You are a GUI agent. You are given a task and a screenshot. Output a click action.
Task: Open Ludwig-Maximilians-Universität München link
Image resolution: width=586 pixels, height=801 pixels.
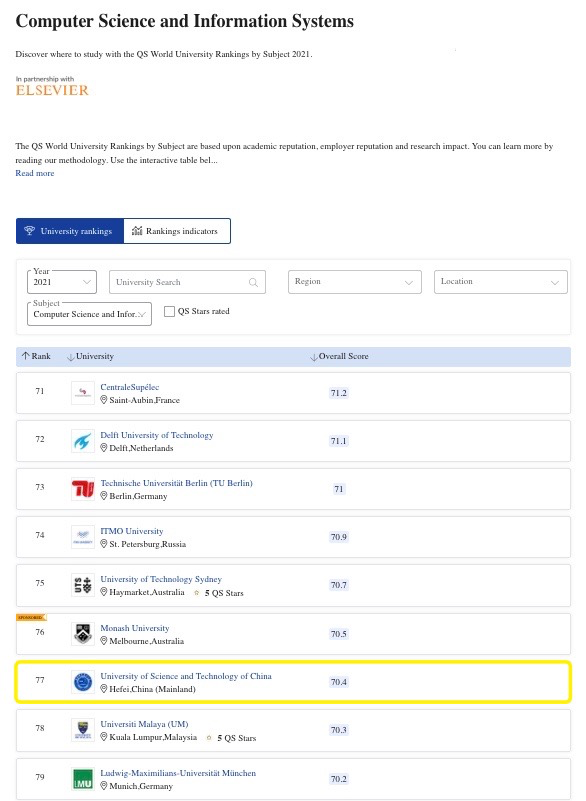point(178,773)
